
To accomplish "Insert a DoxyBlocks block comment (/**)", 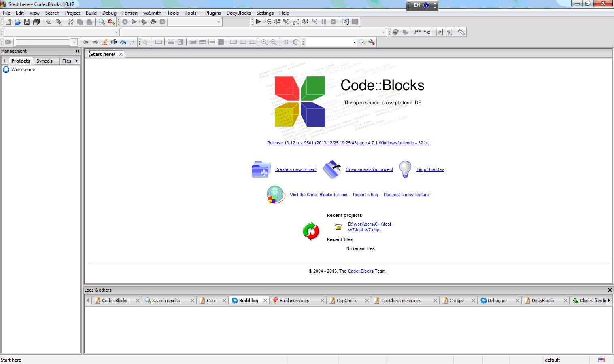I will point(418,32).
